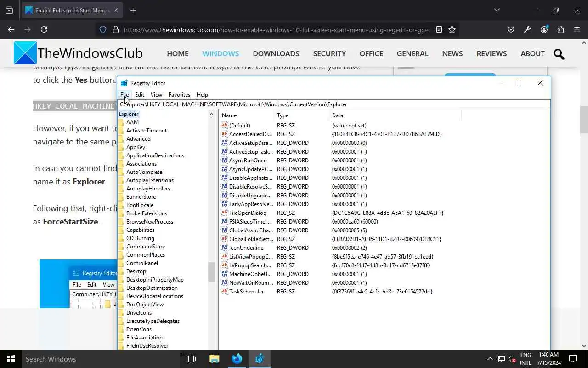The image size is (588, 368).
Task: Open the DOWNLOADS navigation link
Action: tap(276, 53)
